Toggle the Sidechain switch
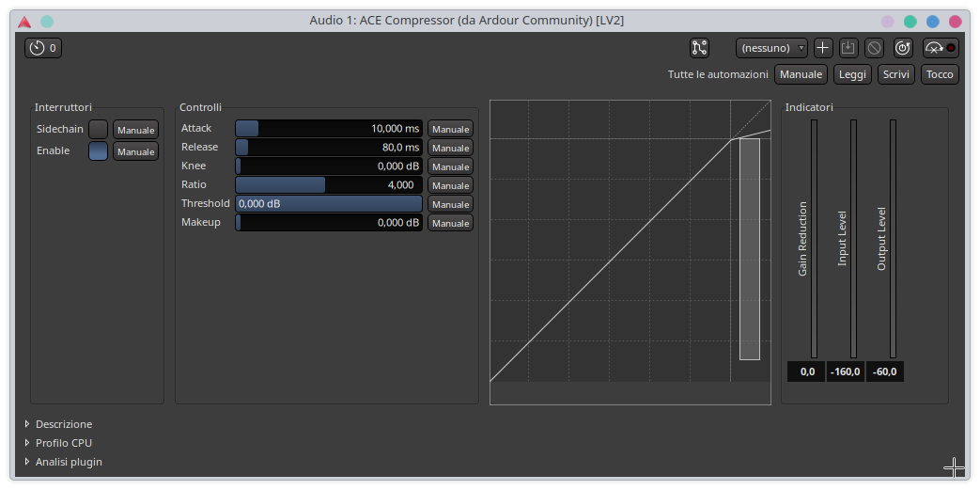This screenshot has width=980, height=490. pyautogui.click(x=98, y=130)
